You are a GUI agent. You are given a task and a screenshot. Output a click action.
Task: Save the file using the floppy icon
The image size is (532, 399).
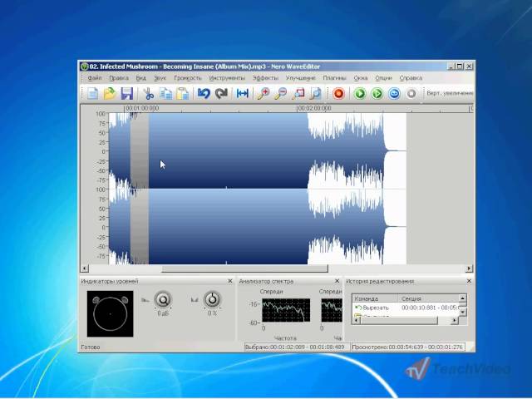[x=126, y=94]
